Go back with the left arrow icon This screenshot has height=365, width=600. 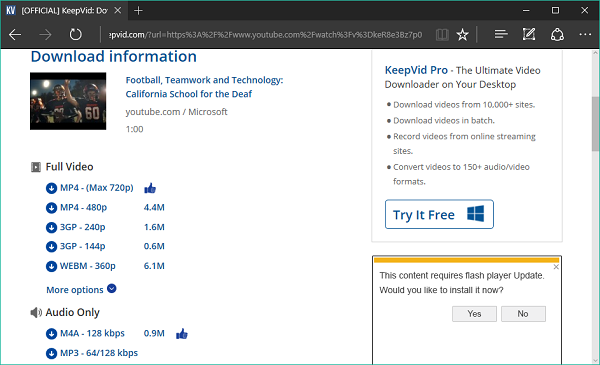[x=15, y=35]
